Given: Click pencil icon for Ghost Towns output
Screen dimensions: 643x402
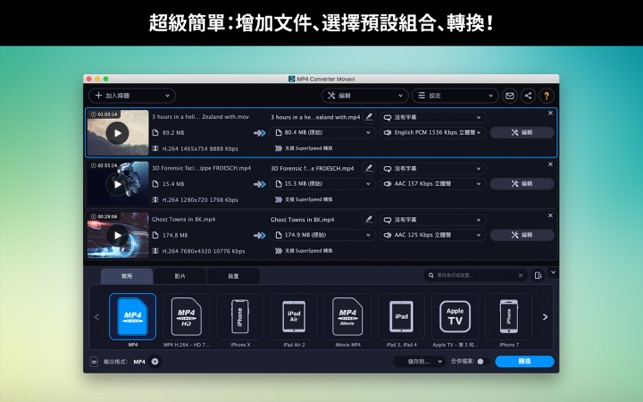Looking at the screenshot, I should pos(369,219).
